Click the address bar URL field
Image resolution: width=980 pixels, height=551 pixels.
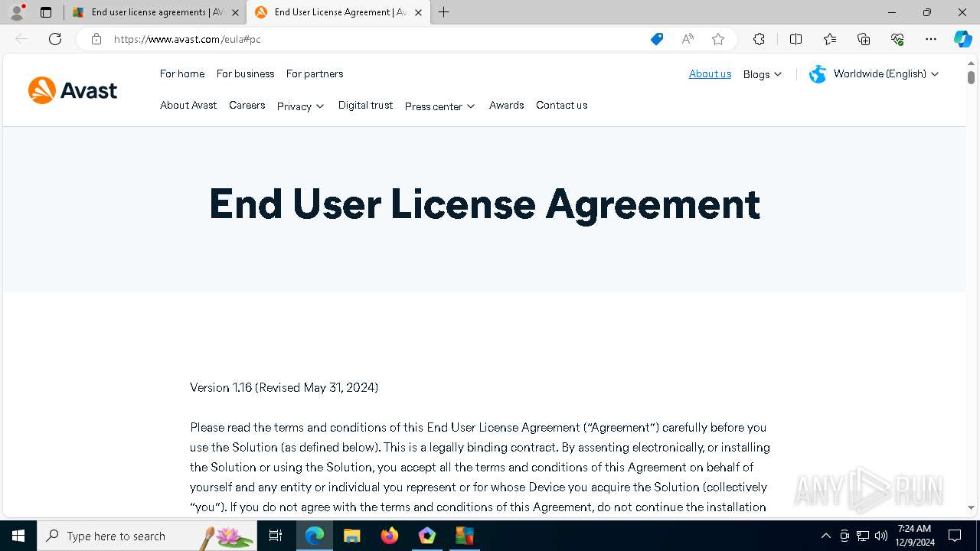(x=375, y=39)
